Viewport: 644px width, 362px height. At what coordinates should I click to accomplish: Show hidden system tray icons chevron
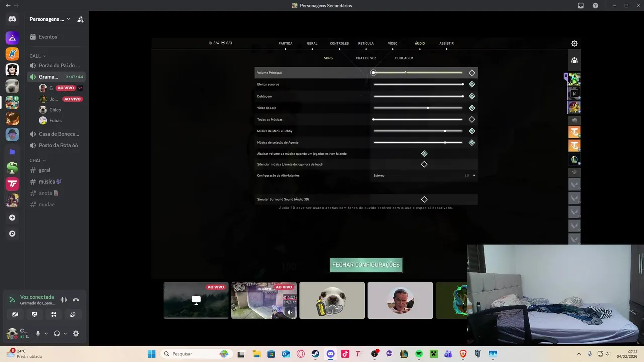(x=579, y=354)
